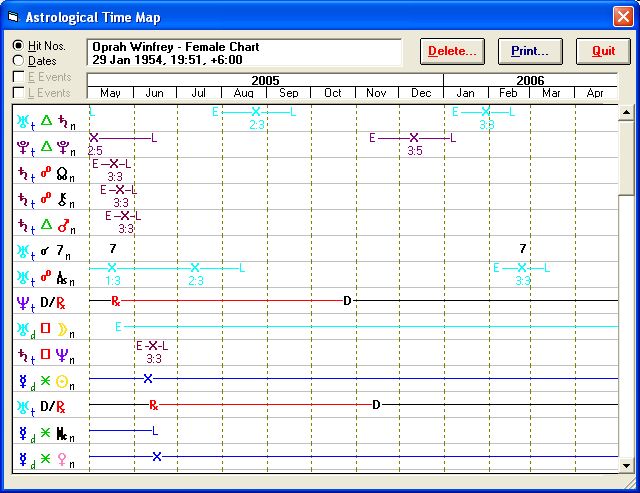Screen dimensions: 640x493
Task: Select the Hit Nos. radio button
Action: (19, 46)
